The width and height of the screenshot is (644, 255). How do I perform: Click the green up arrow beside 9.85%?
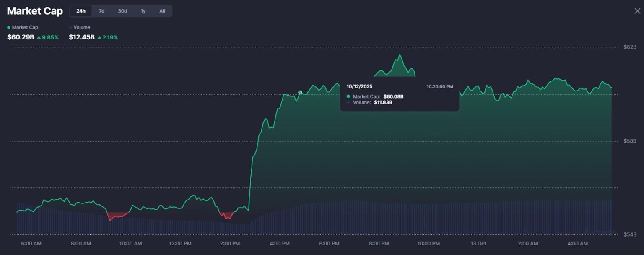[x=39, y=37]
